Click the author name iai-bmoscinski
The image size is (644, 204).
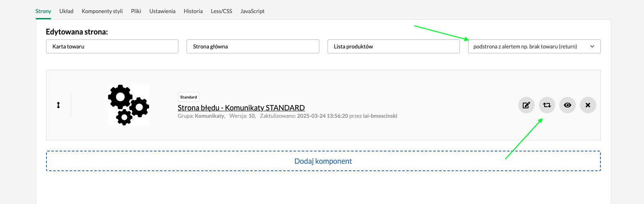tap(380, 116)
